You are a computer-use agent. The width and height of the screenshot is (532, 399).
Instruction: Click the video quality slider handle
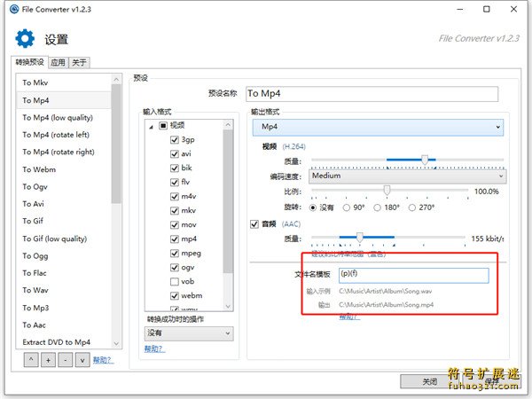(x=425, y=160)
